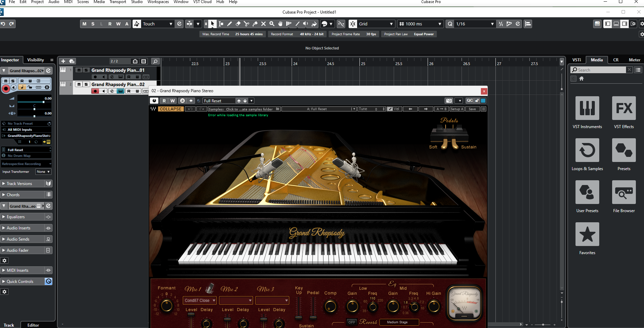Toggle Reverb OFF switch

point(352,322)
